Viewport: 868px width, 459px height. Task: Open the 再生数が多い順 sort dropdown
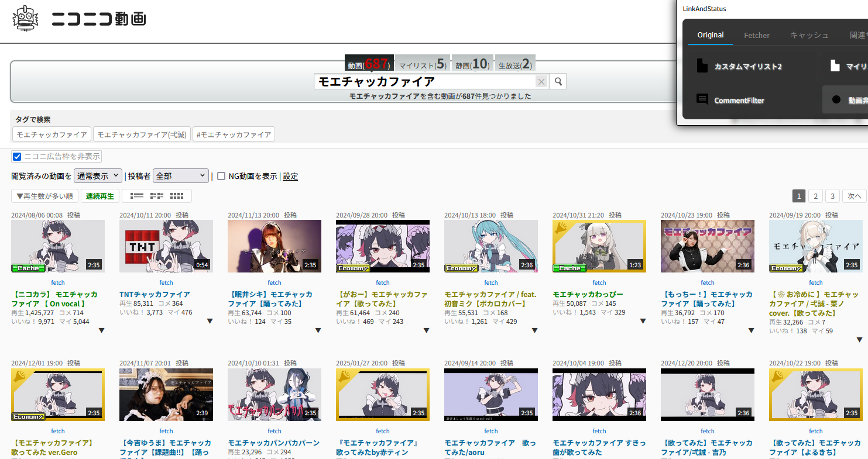tap(44, 196)
